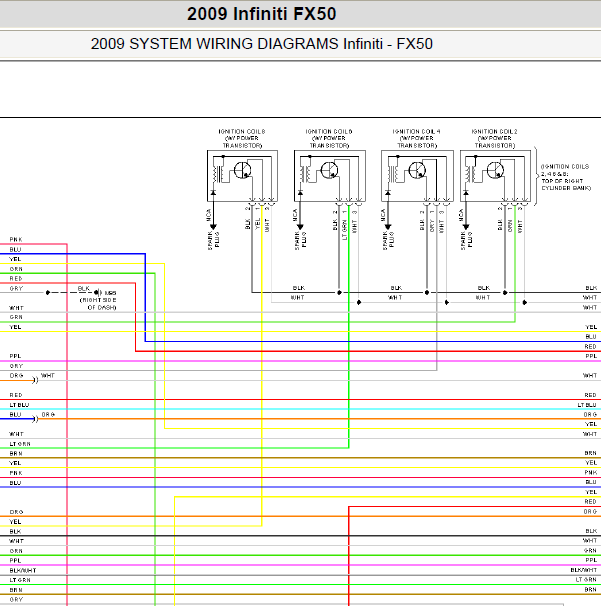This screenshot has width=601, height=606.
Task: Click the spark plug arrowhead under Ignition Coil 6
Action: click(300, 227)
